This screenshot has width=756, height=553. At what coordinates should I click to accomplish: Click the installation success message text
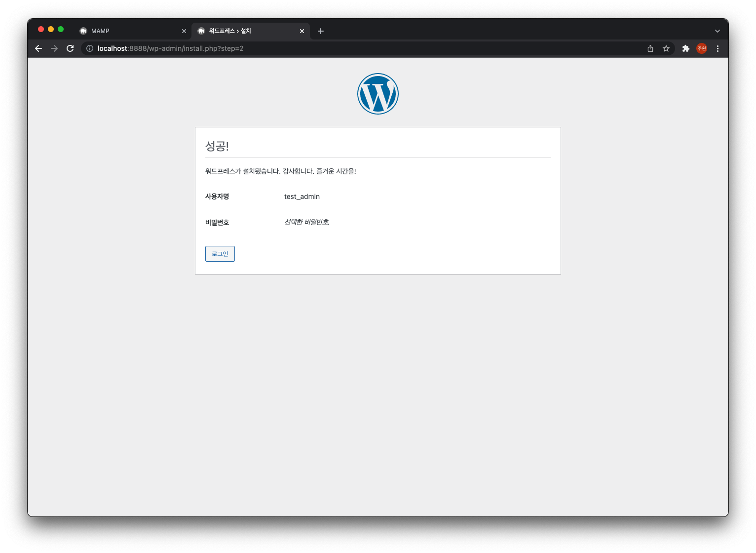(281, 171)
